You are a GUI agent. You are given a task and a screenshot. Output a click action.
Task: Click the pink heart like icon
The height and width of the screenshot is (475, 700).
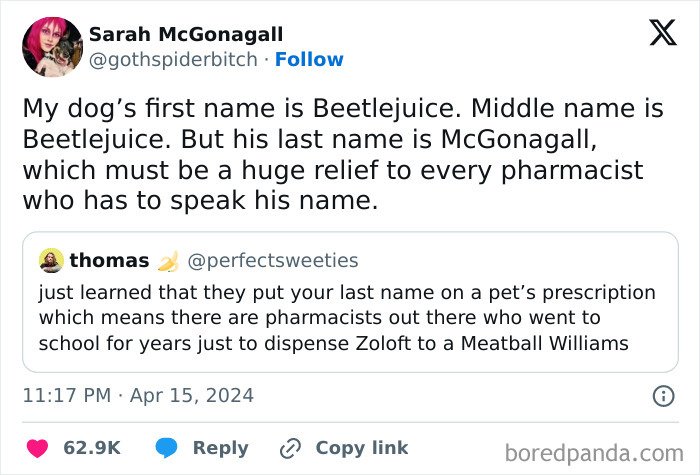[37, 447]
